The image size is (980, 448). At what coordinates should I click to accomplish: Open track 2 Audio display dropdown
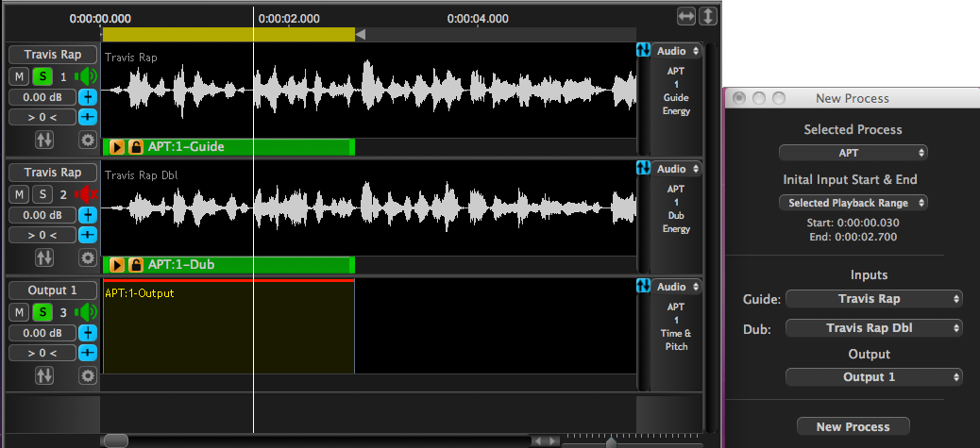tap(677, 169)
